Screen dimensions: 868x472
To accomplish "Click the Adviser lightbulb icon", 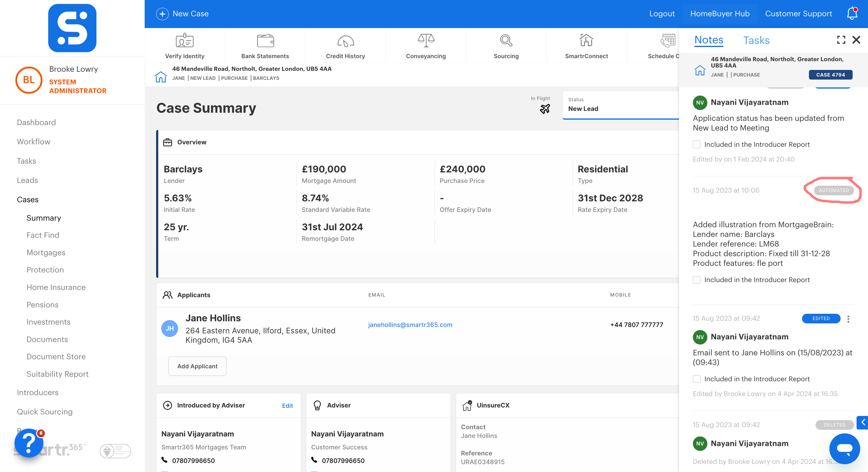I will point(317,405).
